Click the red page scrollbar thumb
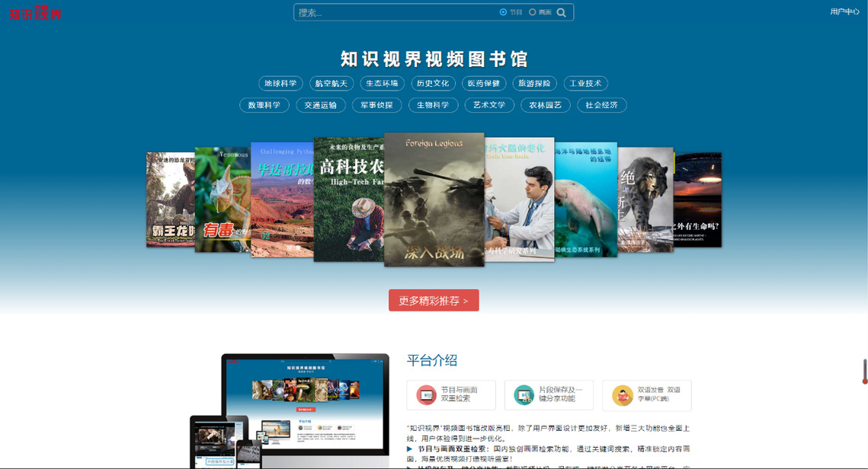Screen dimensions: 868x469 tap(865, 371)
